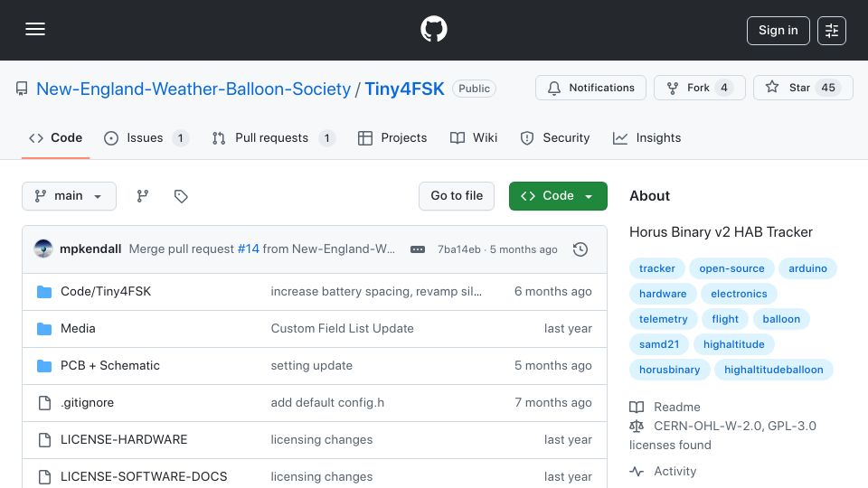The image size is (868, 488).
Task: Select the telemetry topic tag
Action: point(663,319)
